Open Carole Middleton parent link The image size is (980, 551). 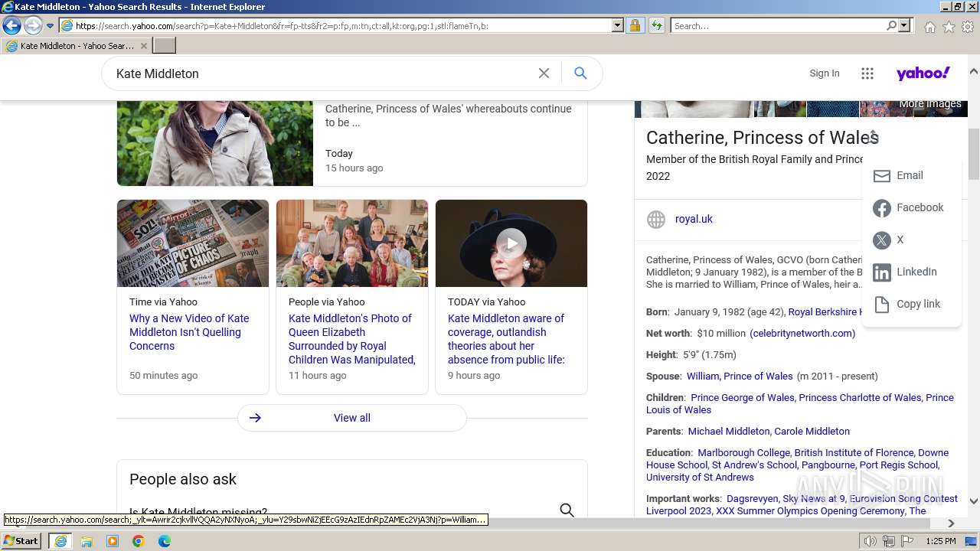812,431
